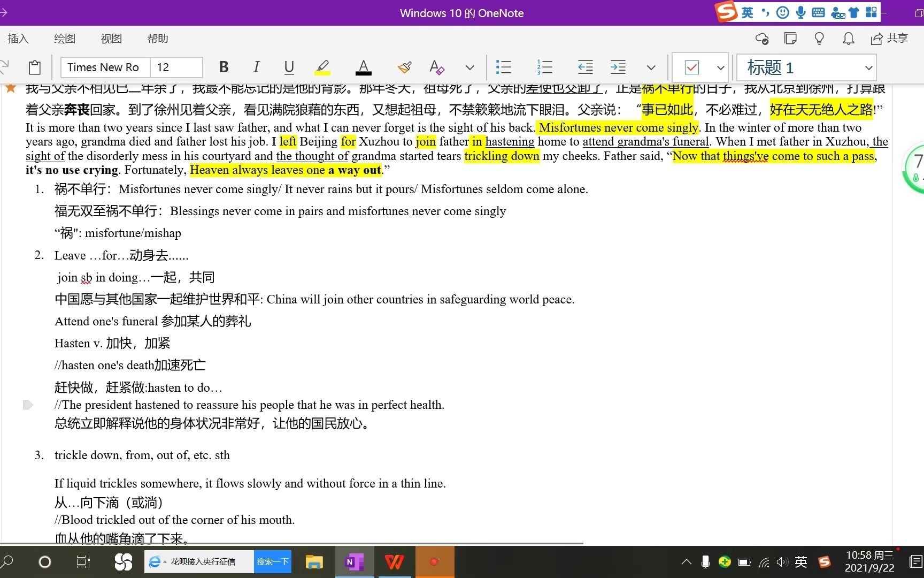
Task: Click the highlighted phrase 'Misfortunes never come singly'
Action: click(619, 127)
